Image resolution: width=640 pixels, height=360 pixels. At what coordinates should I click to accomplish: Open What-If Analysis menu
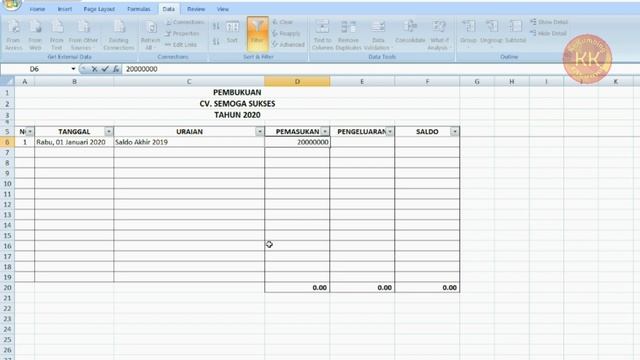click(x=439, y=35)
